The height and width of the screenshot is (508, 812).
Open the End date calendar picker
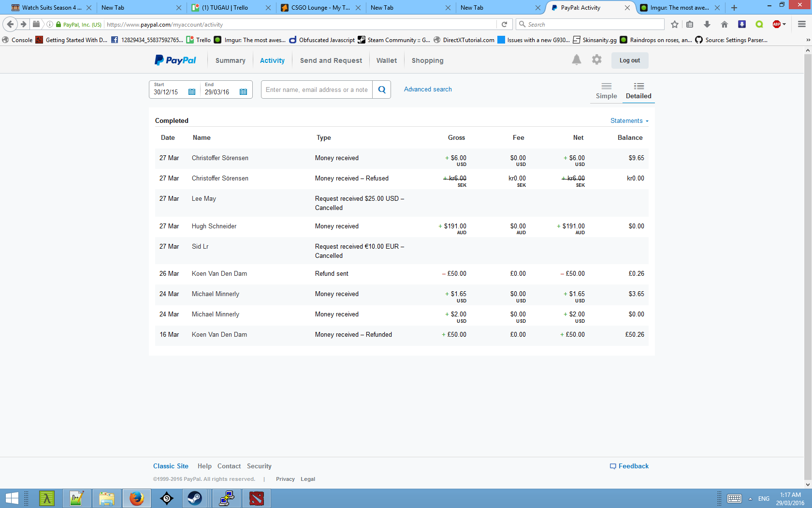[243, 92]
